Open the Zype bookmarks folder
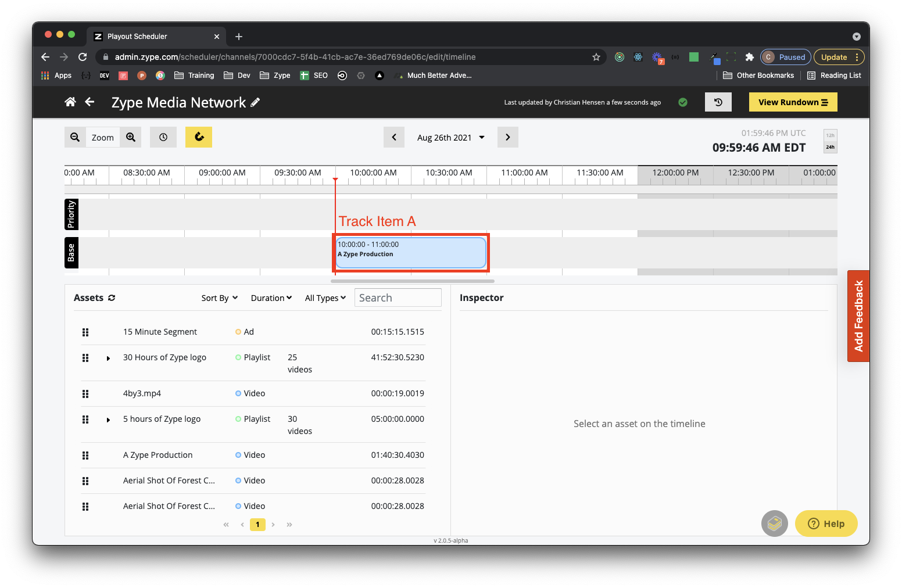902x588 pixels. (275, 76)
